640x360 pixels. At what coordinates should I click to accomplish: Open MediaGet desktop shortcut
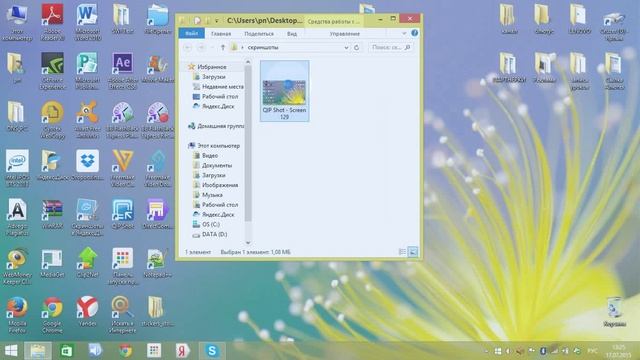tap(52, 263)
